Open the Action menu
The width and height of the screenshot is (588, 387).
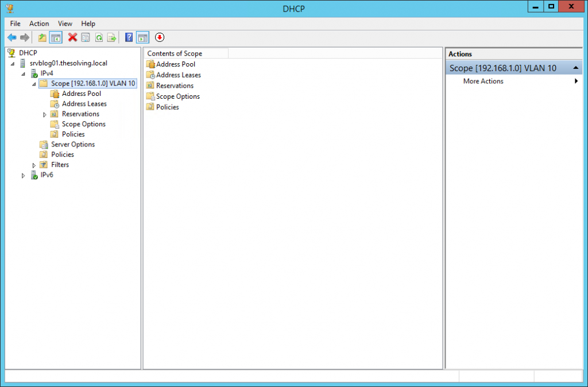39,24
